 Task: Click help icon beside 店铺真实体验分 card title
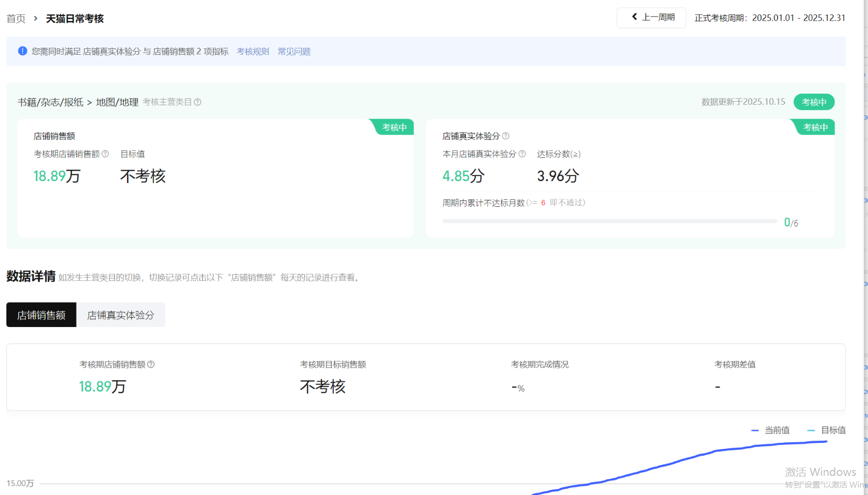point(506,136)
